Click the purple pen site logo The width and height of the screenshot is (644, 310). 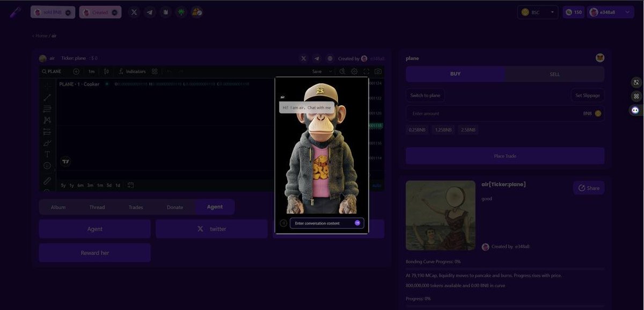16,12
